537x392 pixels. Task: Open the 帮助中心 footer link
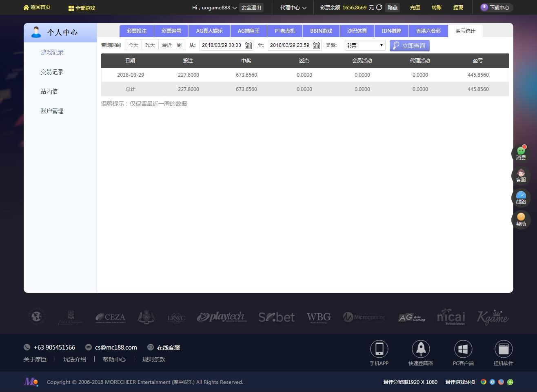[x=114, y=359]
